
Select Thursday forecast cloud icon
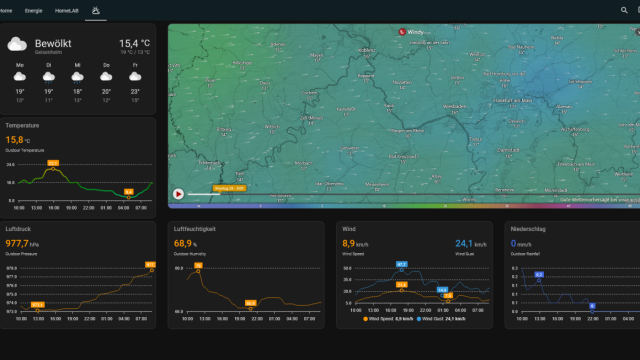pyautogui.click(x=106, y=76)
